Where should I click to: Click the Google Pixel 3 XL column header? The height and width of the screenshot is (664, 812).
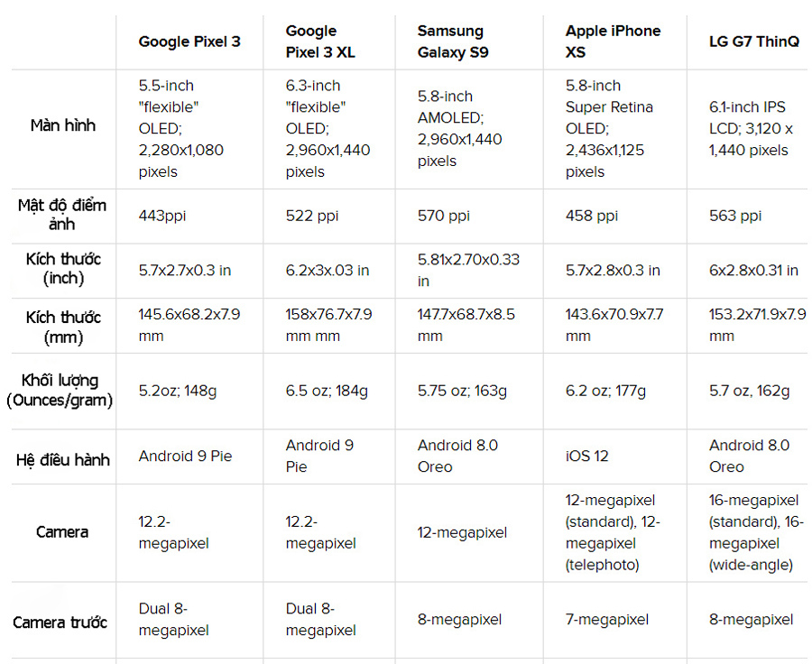pyautogui.click(x=320, y=41)
